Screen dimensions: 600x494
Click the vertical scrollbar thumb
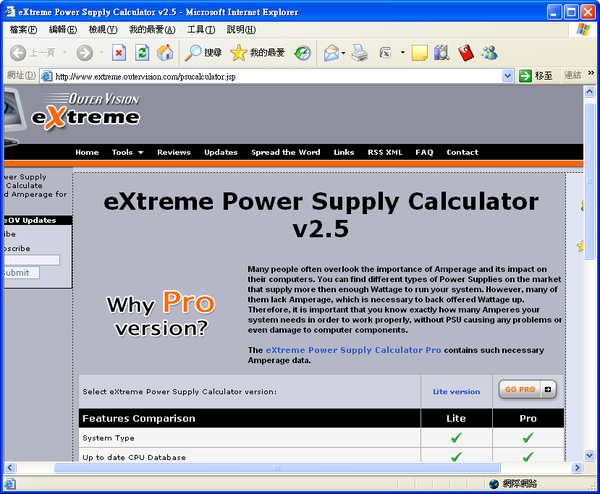[x=589, y=180]
